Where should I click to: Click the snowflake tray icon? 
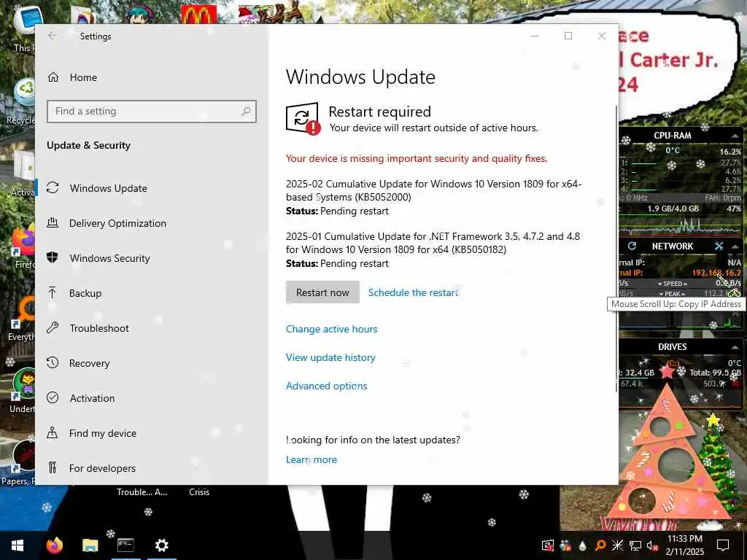click(x=617, y=545)
